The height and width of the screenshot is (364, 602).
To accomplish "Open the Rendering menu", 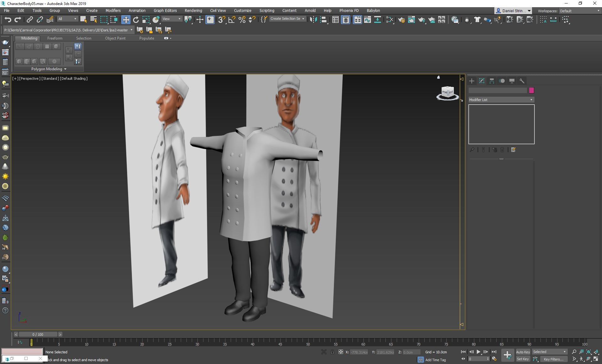I will coord(193,11).
